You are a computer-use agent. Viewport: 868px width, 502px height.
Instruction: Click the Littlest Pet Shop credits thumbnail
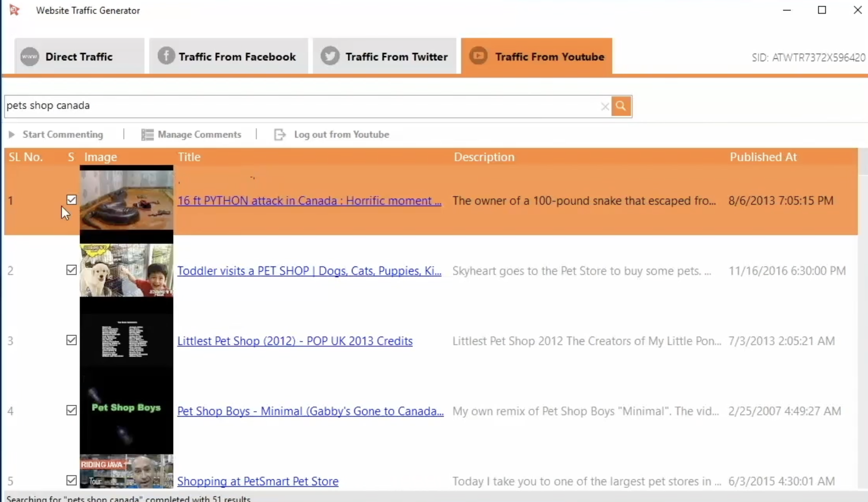(x=126, y=340)
